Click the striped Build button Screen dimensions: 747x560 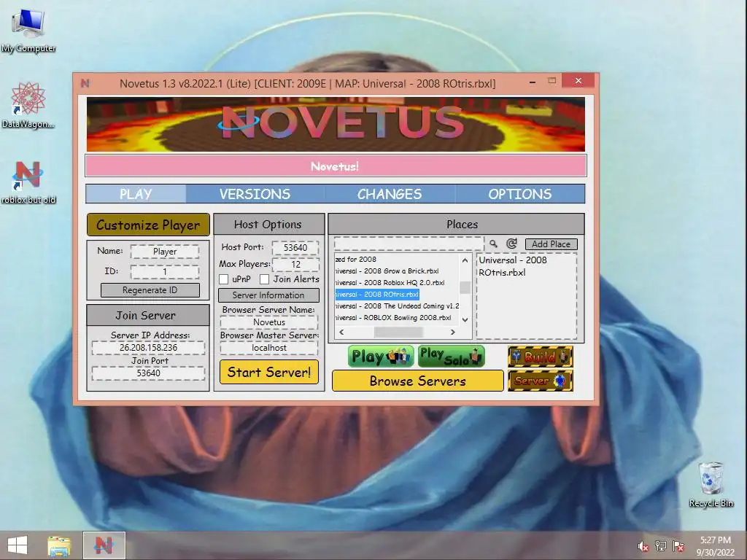(x=541, y=356)
